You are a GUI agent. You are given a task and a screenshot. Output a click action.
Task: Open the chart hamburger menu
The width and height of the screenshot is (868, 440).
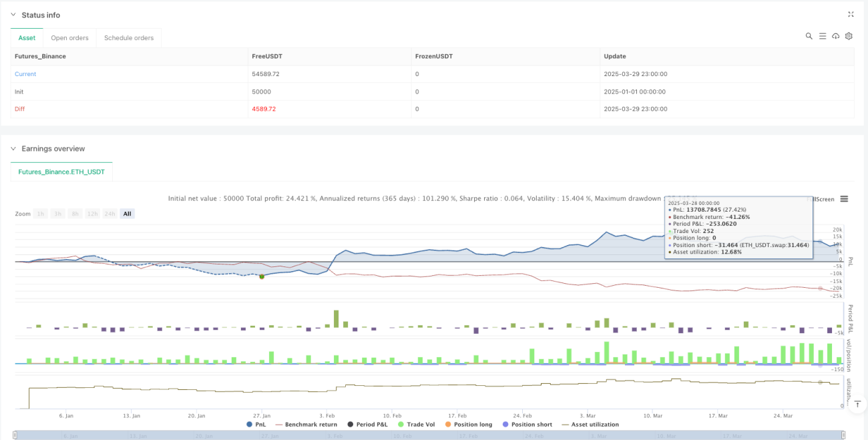844,199
